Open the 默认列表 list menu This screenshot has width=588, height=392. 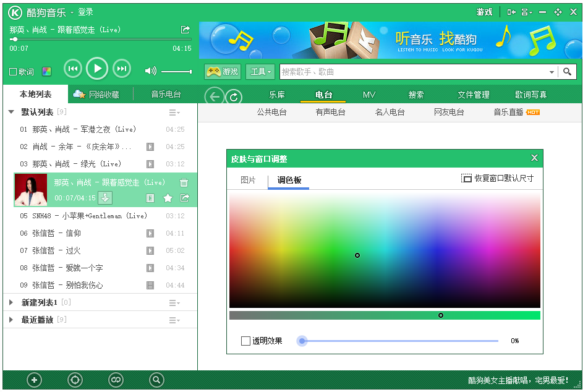[174, 112]
